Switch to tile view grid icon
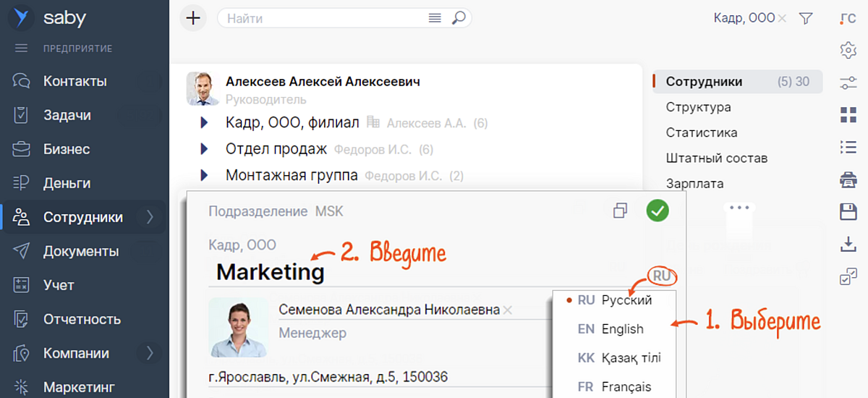The height and width of the screenshot is (398, 868). tap(848, 114)
